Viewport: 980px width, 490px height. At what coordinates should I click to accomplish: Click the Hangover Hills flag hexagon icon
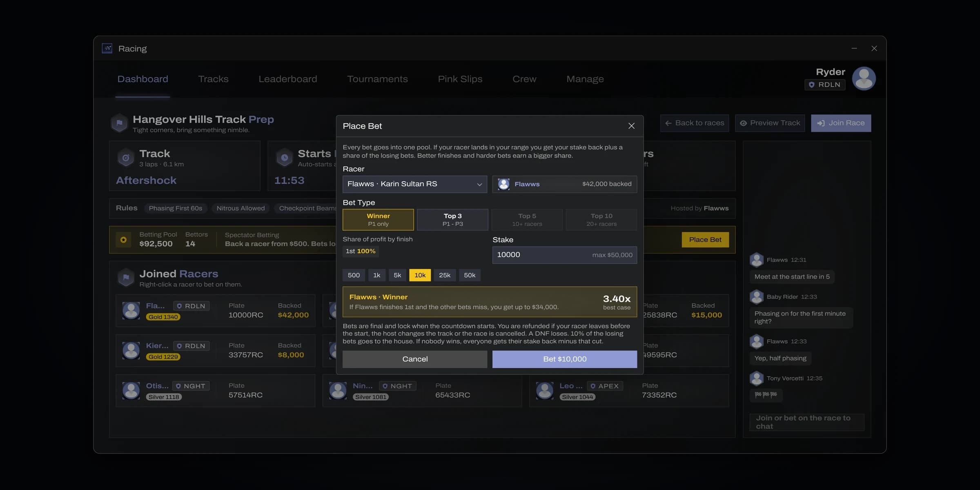(x=119, y=123)
